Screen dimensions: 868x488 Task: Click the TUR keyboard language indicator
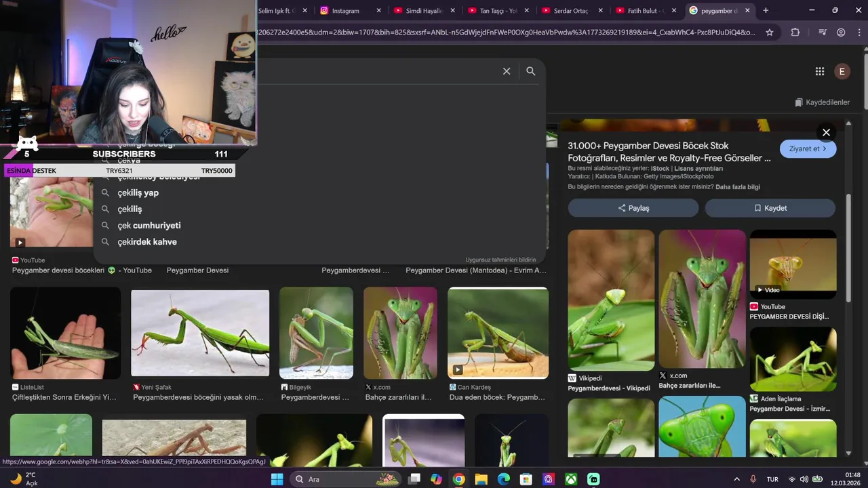pos(772,479)
